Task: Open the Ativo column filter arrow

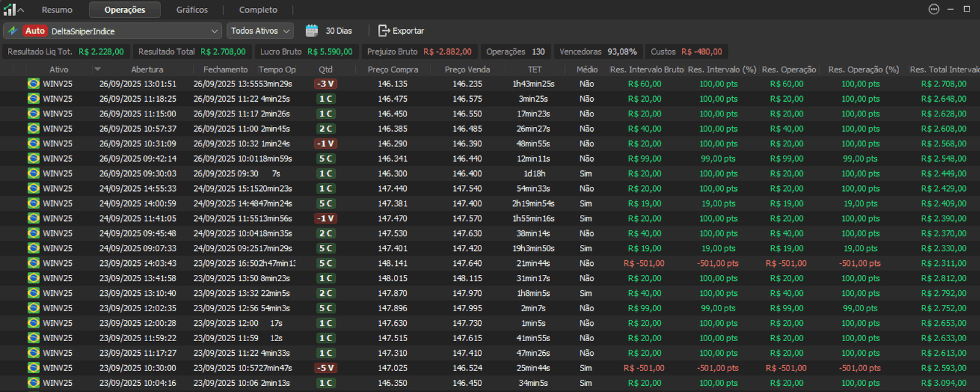Action: (x=97, y=69)
